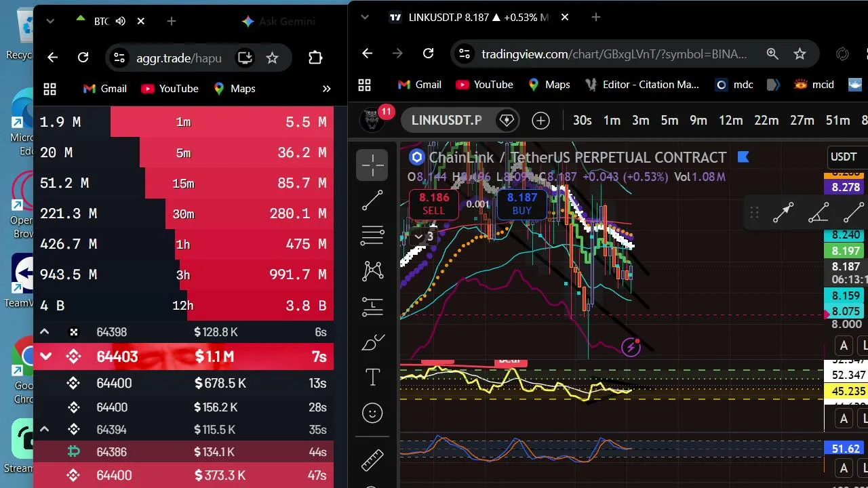Click the 8.186 SELL button
Screen dimensions: 868x488
click(434, 203)
